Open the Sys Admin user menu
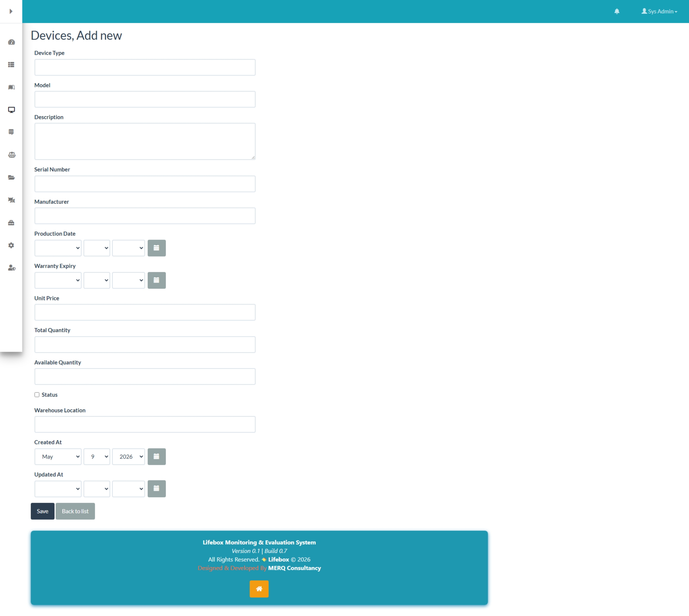This screenshot has height=616, width=689. pyautogui.click(x=659, y=12)
